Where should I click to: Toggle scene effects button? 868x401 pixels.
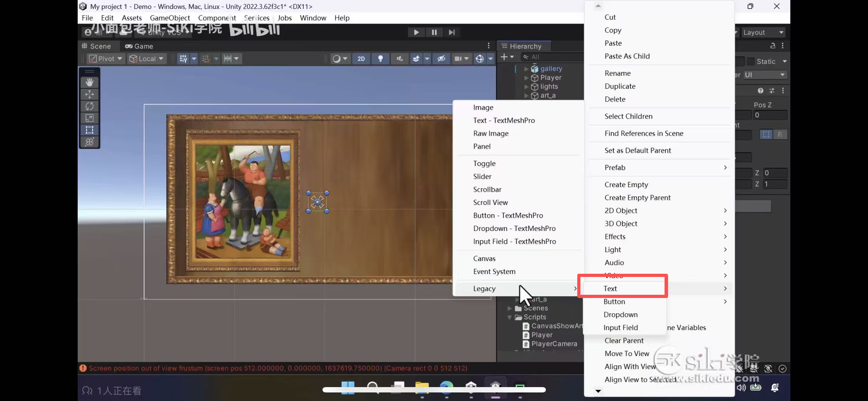click(x=416, y=59)
